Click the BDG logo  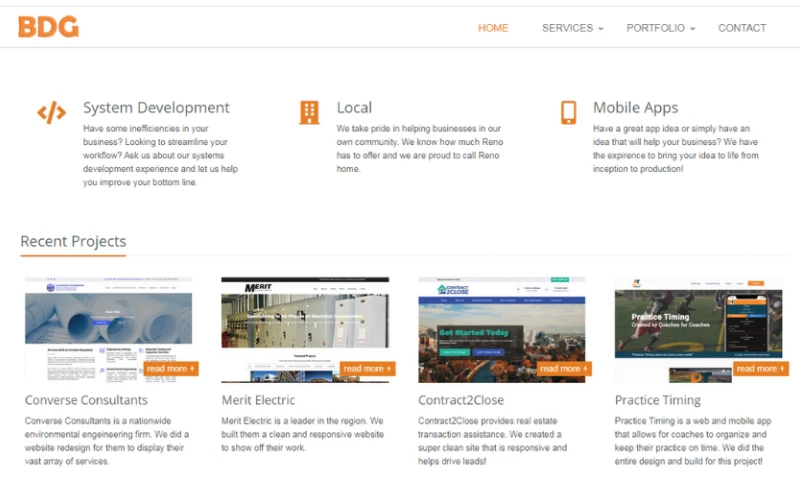pyautogui.click(x=48, y=27)
